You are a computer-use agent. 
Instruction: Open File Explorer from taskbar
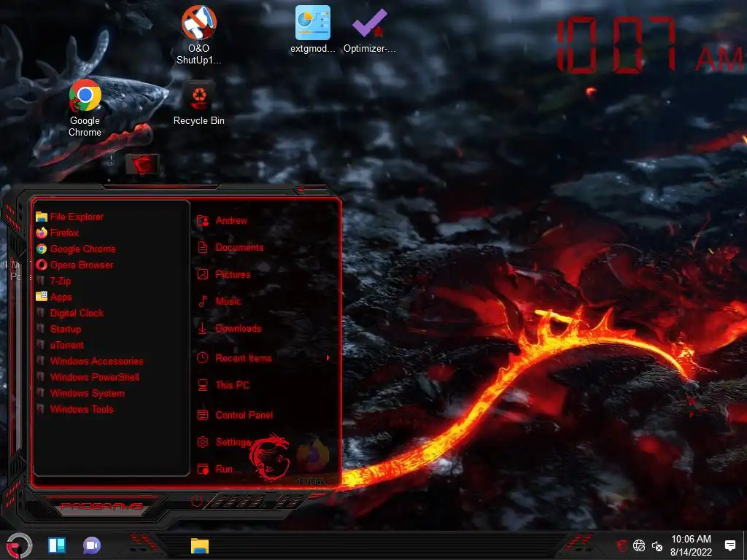[x=200, y=545]
